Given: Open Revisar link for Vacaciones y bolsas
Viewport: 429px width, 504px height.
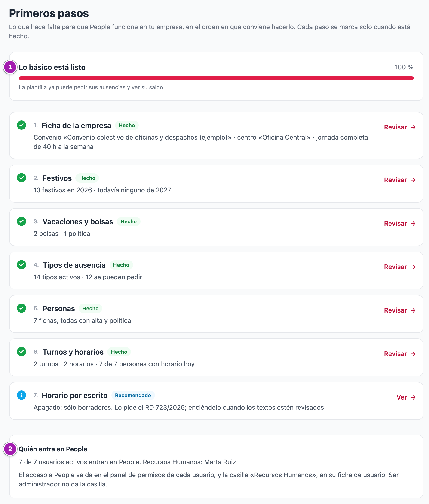Looking at the screenshot, I should click(400, 224).
